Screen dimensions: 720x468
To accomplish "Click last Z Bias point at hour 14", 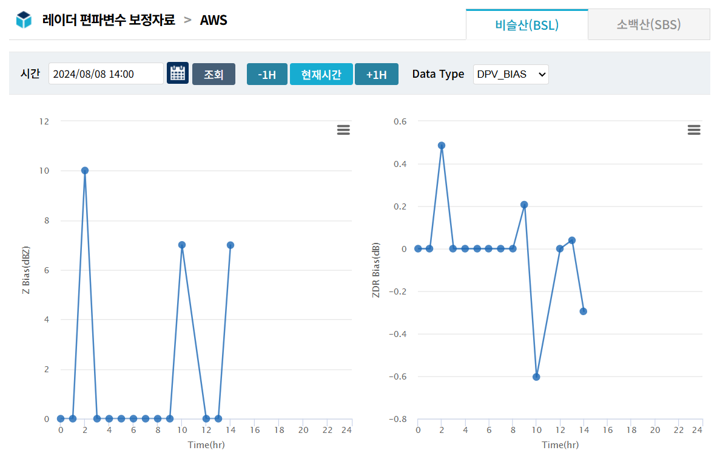I will click(x=231, y=245).
